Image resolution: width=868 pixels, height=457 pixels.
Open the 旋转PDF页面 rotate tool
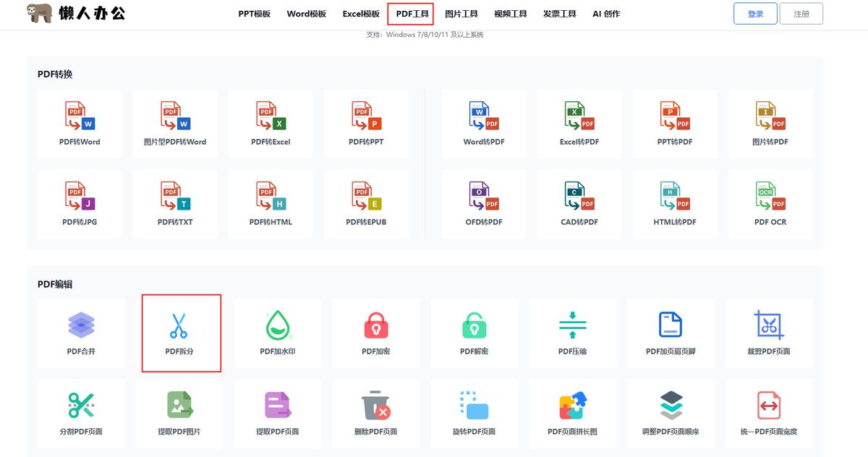pos(474,414)
